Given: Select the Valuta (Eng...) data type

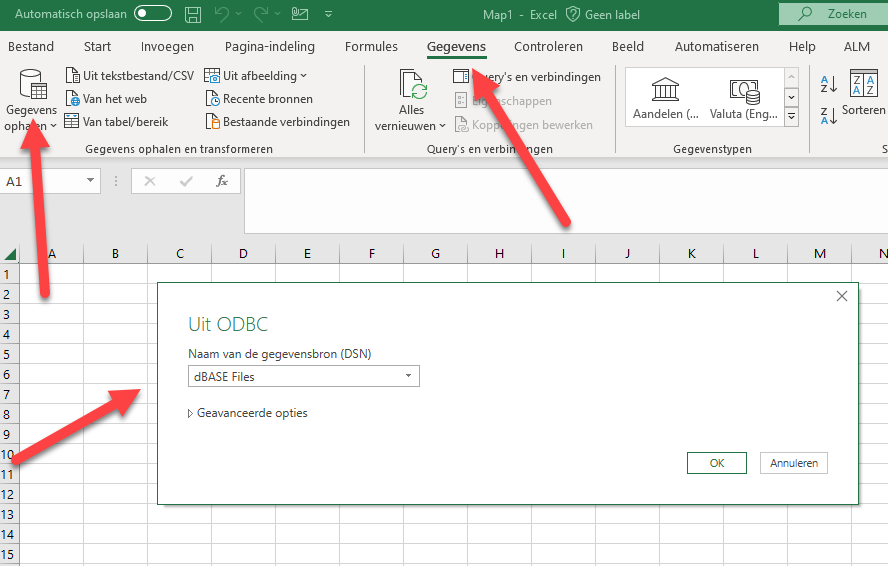Looking at the screenshot, I should click(744, 98).
